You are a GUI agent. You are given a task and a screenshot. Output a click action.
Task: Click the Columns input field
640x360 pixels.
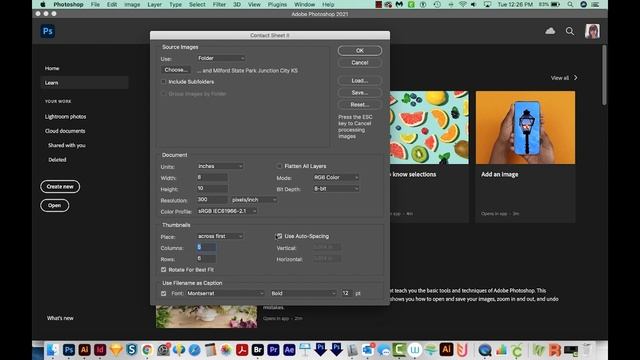[206, 247]
